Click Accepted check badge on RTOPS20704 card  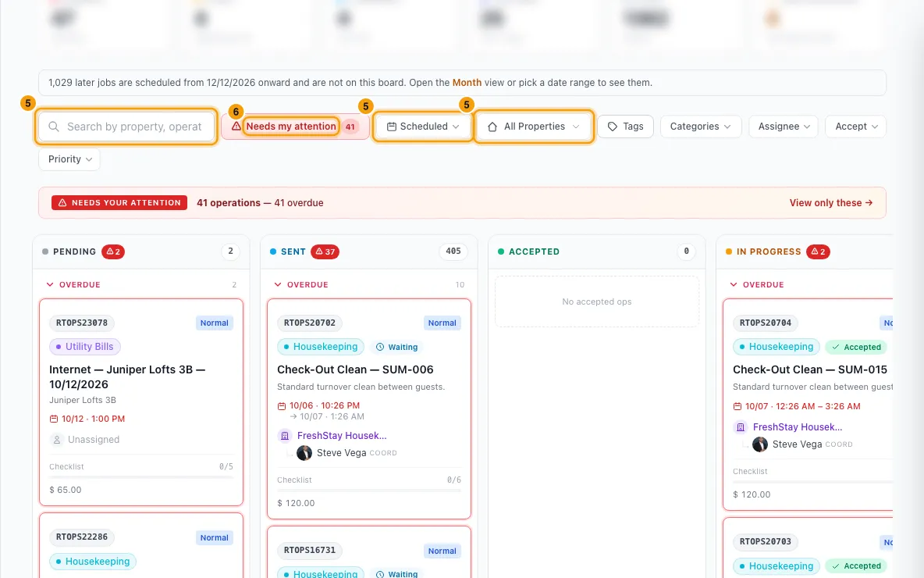pyautogui.click(x=856, y=348)
